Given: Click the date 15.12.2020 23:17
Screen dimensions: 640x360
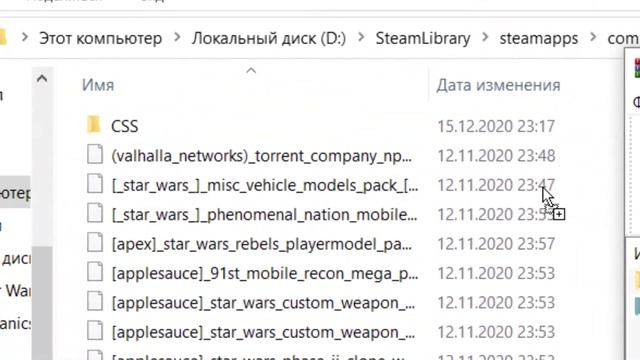Looking at the screenshot, I should pyautogui.click(x=496, y=126).
